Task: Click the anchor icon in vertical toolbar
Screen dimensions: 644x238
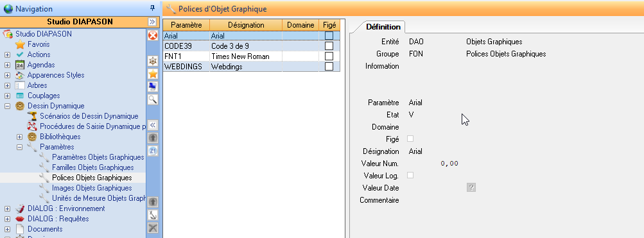Action: 153,215
